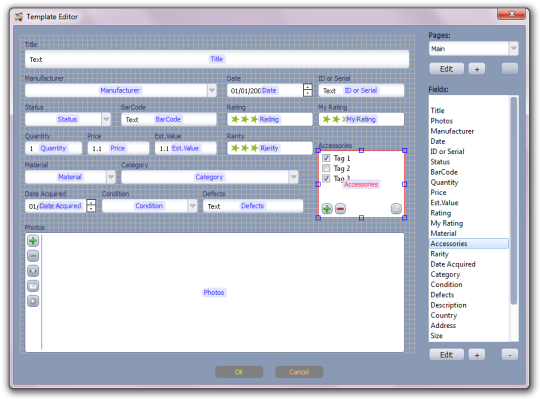The height and width of the screenshot is (399, 540).
Task: Click minus button under Fields list
Action: click(510, 355)
